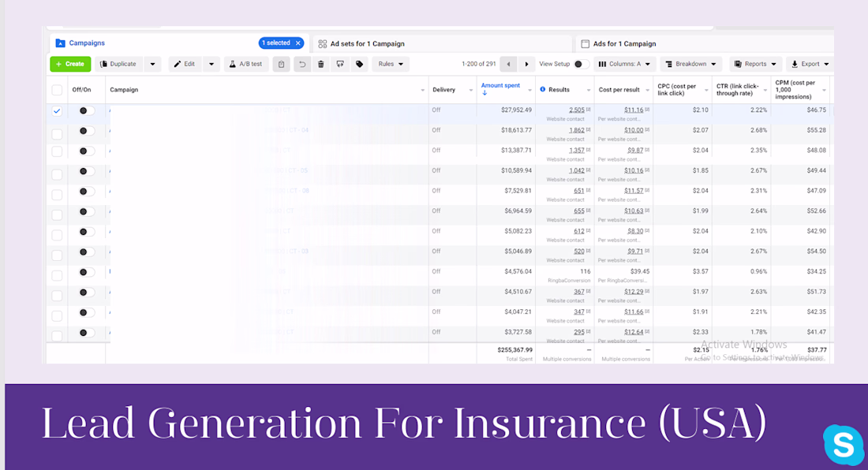Click the Edit button
The height and width of the screenshot is (470, 868).
(x=185, y=64)
